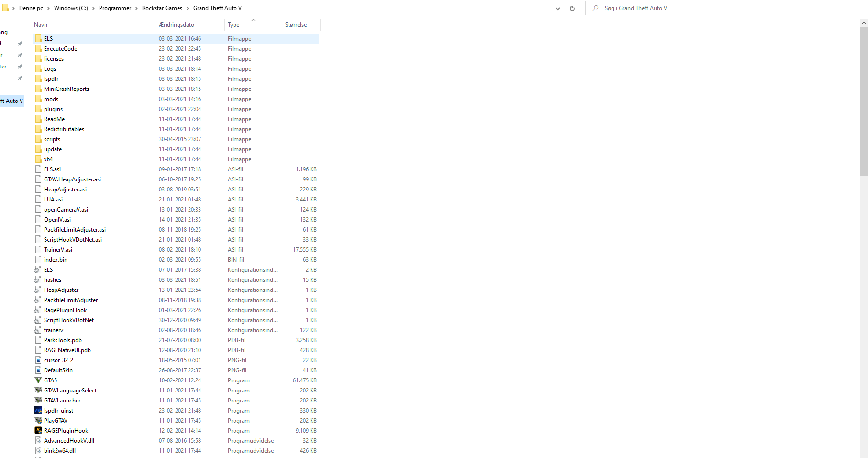Go to Windows (C:) in breadcrumb
Image resolution: width=868 pixels, height=458 pixels.
[71, 8]
